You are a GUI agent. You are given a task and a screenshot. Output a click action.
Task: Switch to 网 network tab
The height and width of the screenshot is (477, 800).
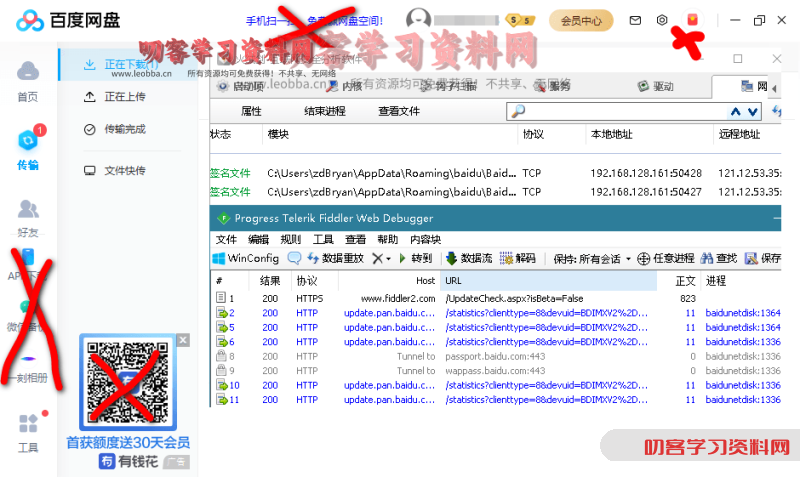(x=755, y=86)
